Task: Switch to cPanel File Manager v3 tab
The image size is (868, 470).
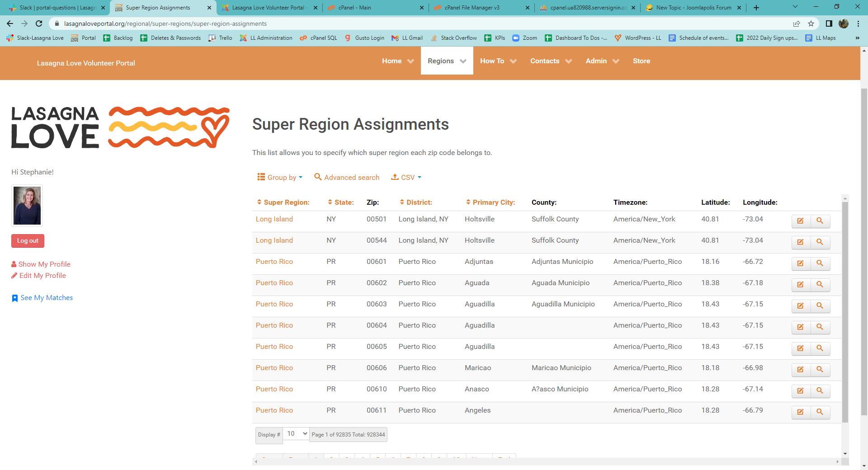Action: coord(481,8)
